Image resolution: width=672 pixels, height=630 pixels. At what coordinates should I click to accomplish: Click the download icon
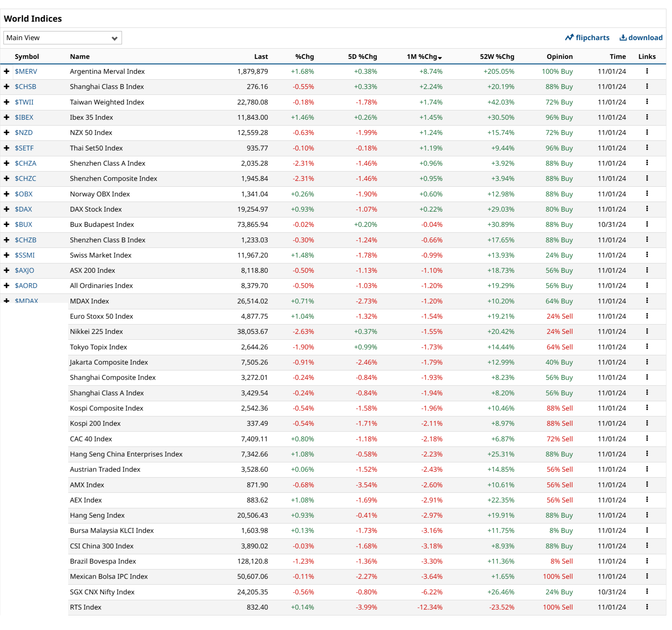pyautogui.click(x=623, y=38)
